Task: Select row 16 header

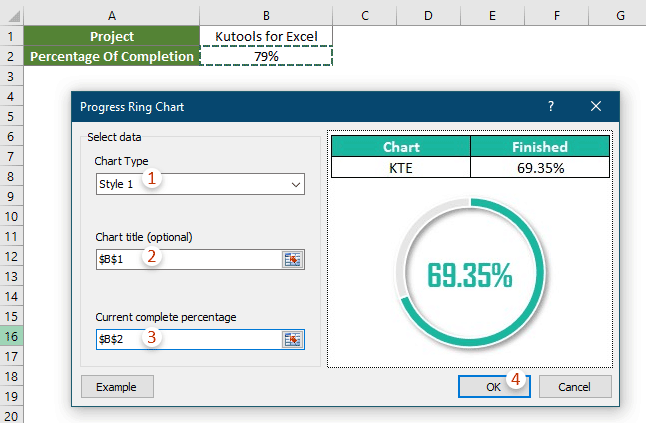Action: click(11, 340)
